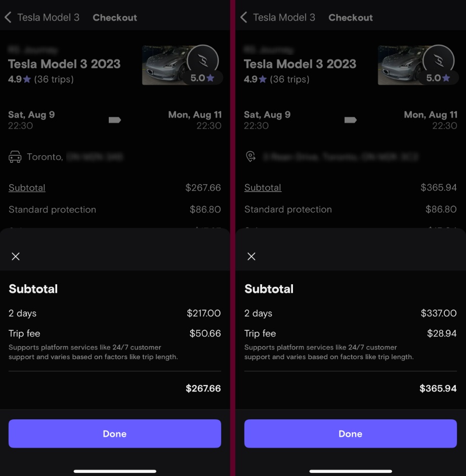This screenshot has height=476, width=466.
Task: Tap the home indicator bar at the bottom
Action: coord(114,471)
